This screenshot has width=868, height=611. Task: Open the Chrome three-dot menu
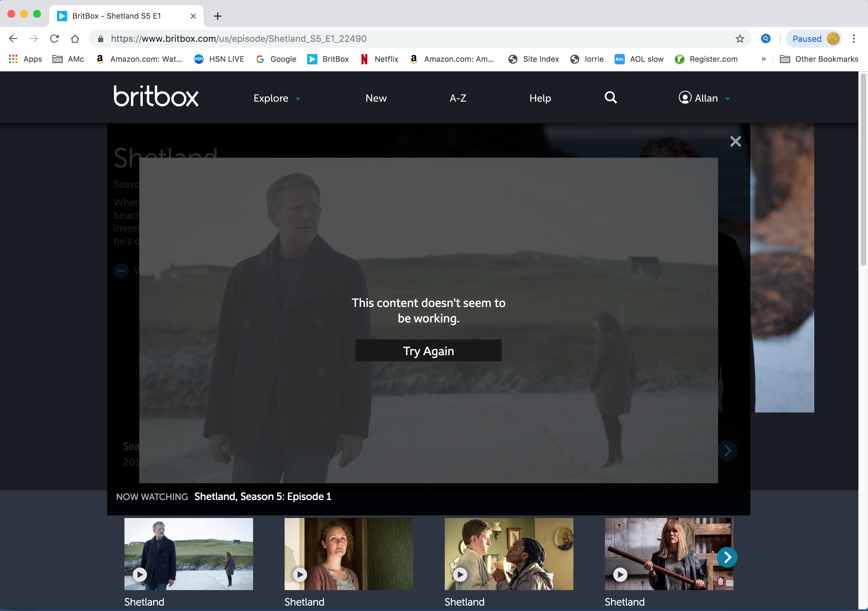854,39
